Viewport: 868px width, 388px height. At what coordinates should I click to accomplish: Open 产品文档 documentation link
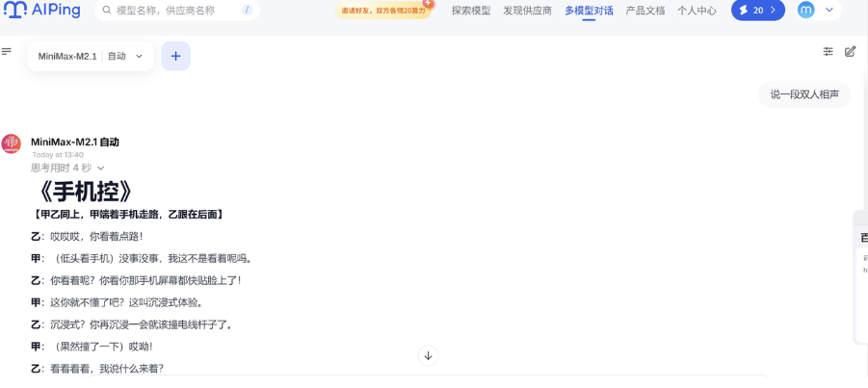[x=644, y=11]
